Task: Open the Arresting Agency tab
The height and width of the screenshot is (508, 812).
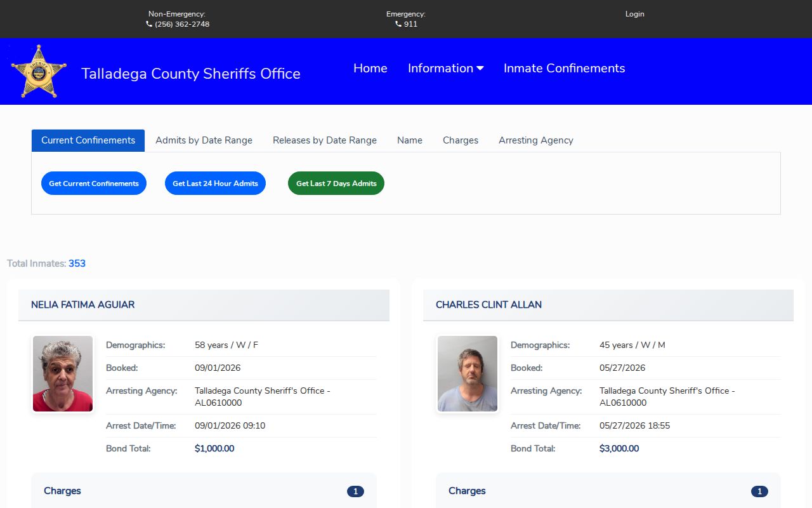Action: tap(536, 140)
